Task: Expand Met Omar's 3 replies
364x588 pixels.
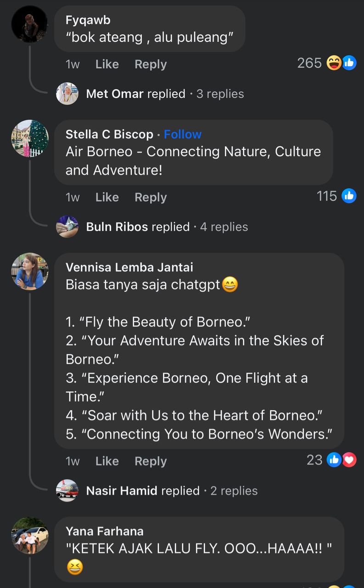Action: (x=220, y=94)
